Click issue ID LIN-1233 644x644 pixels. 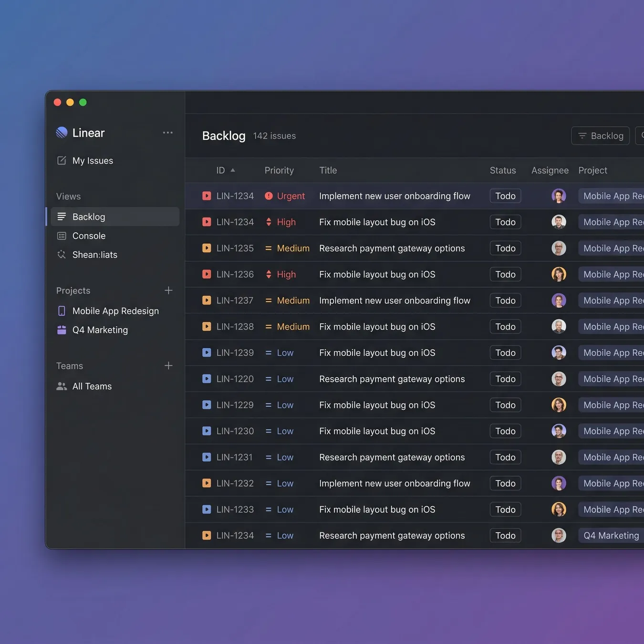tap(235, 509)
